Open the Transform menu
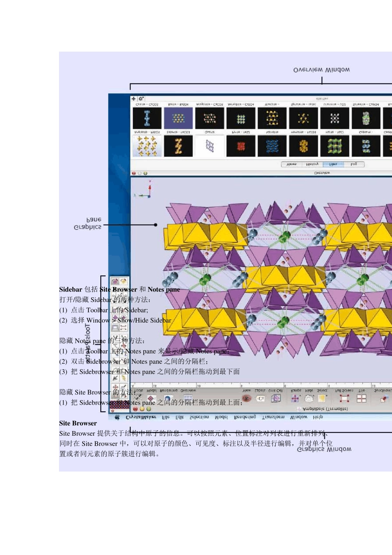 [273, 417]
